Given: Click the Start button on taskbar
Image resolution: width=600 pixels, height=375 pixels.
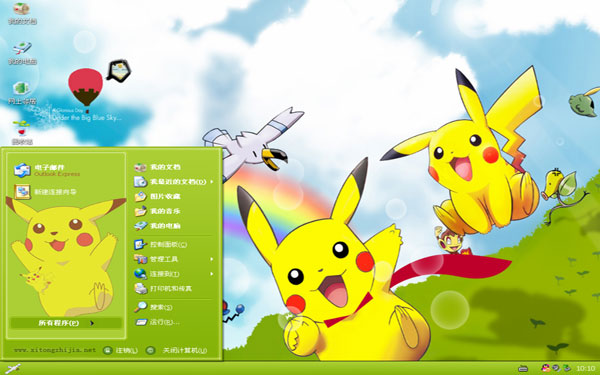Looking at the screenshot, I should coord(14,368).
